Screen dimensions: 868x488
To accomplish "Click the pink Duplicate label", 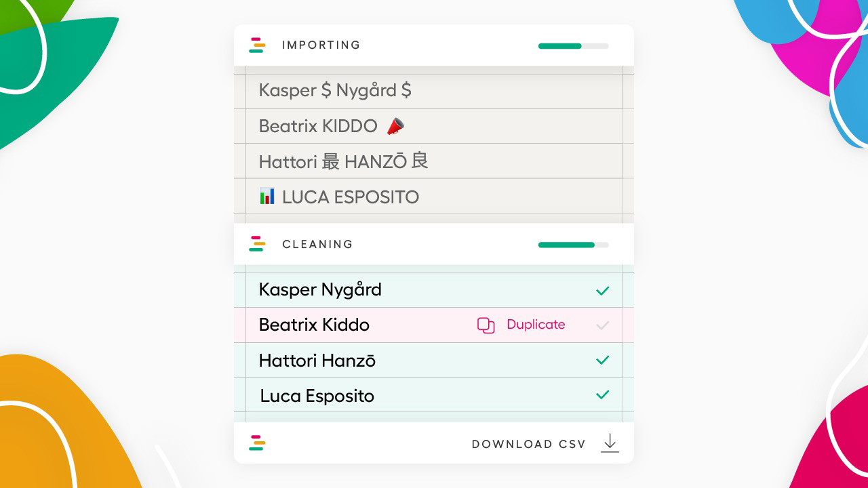I will point(536,325).
